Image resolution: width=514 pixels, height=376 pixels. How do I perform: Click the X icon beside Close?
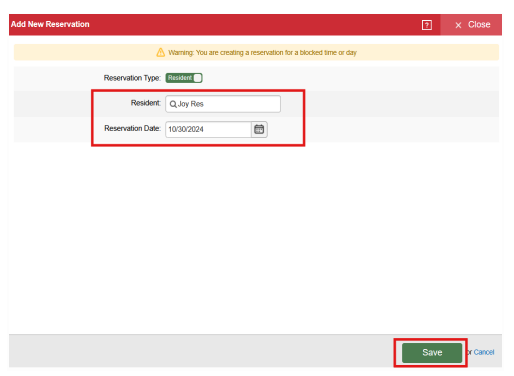pos(458,25)
